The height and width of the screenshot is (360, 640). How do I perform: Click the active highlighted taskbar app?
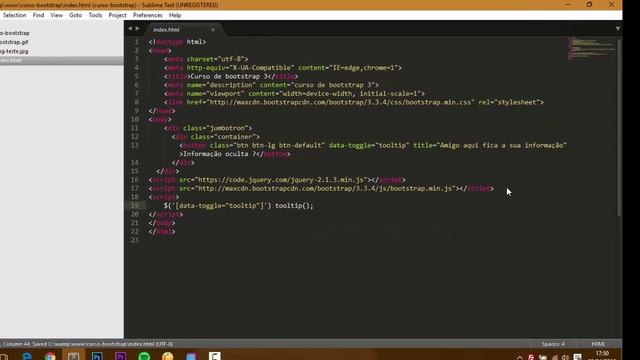pos(73,355)
